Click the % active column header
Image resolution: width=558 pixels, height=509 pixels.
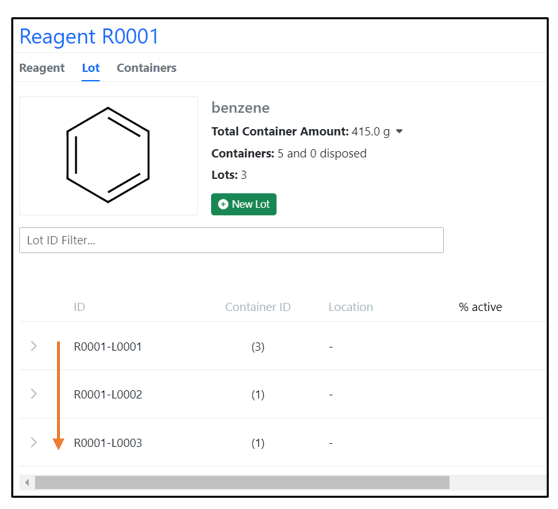coord(480,307)
